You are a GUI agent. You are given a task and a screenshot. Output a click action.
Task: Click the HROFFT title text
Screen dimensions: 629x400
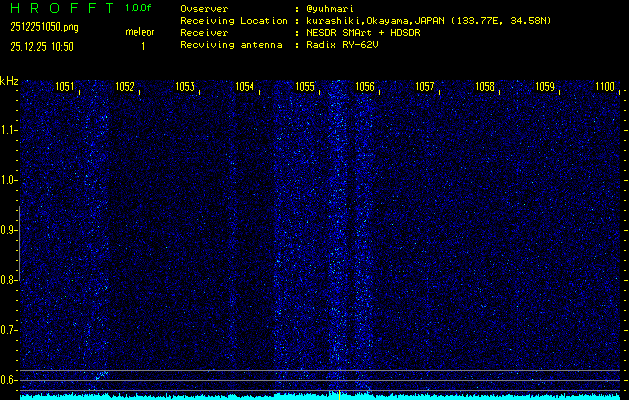tap(61, 8)
